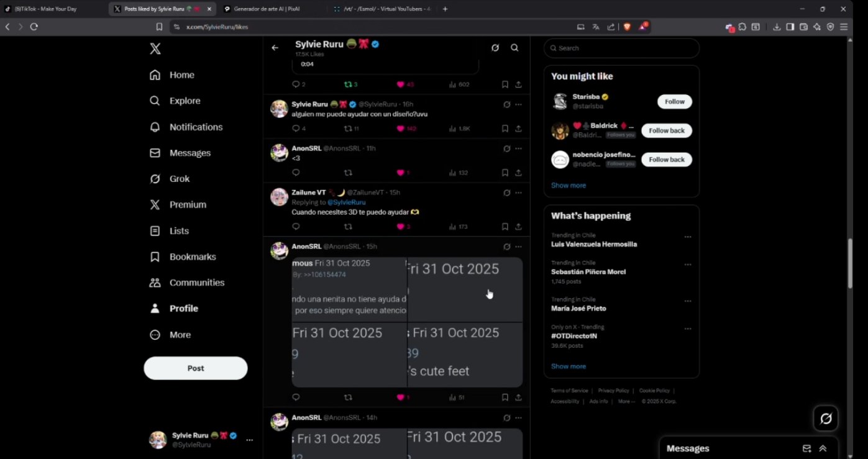Repost Zailune VT's reply
This screenshot has width=868, height=459.
pyautogui.click(x=348, y=227)
